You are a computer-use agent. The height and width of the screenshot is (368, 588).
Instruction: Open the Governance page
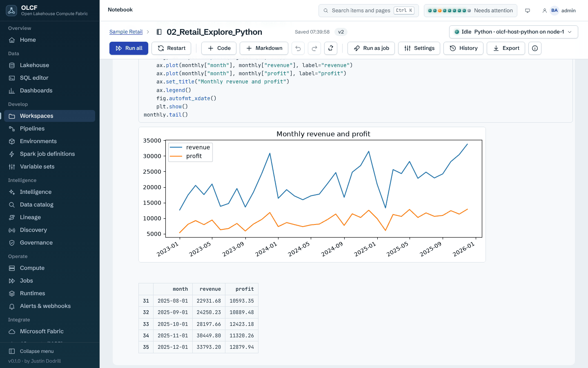49,242
